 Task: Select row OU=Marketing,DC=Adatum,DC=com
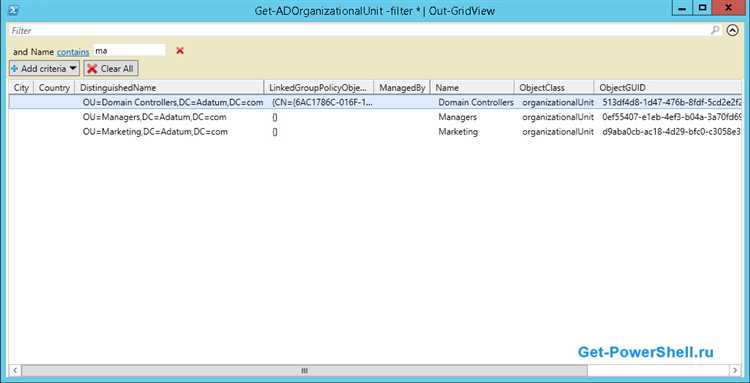click(375, 131)
